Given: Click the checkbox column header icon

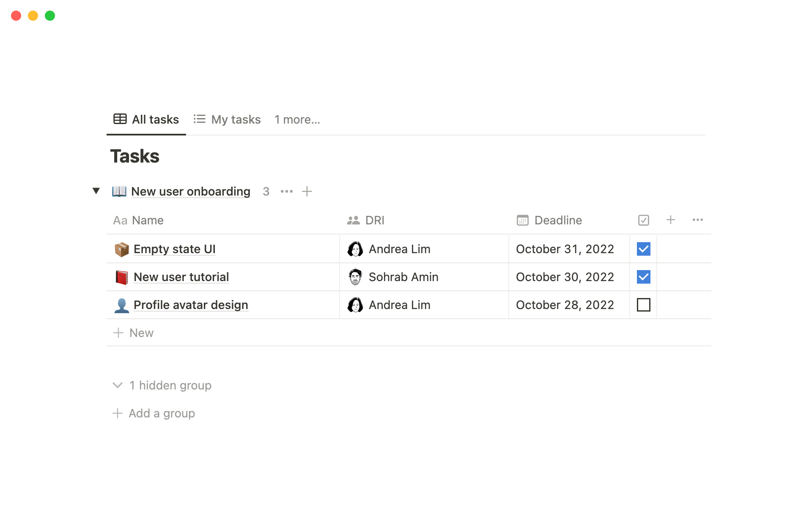Looking at the screenshot, I should click(644, 220).
